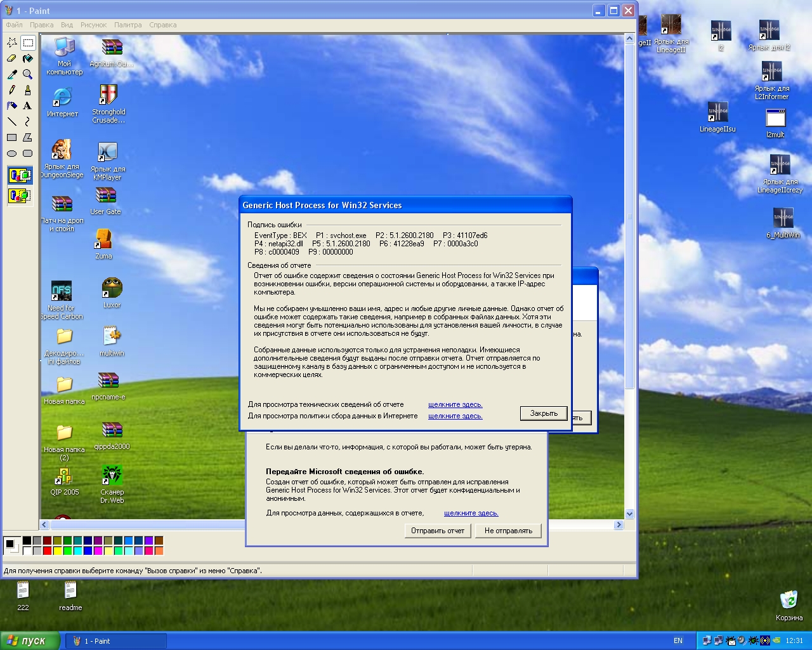Viewport: 812px width, 650px height.
Task: Choose the bright green palette color
Action: 67,551
